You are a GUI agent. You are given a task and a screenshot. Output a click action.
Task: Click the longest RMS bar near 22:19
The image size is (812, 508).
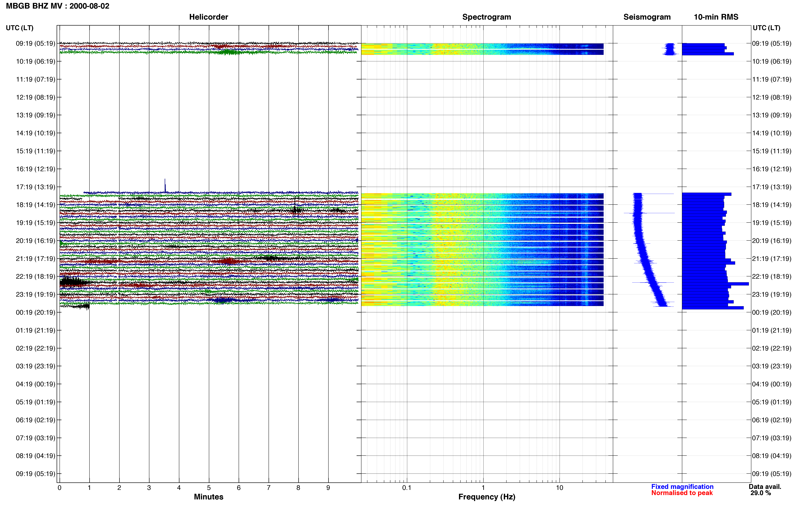coord(715,284)
